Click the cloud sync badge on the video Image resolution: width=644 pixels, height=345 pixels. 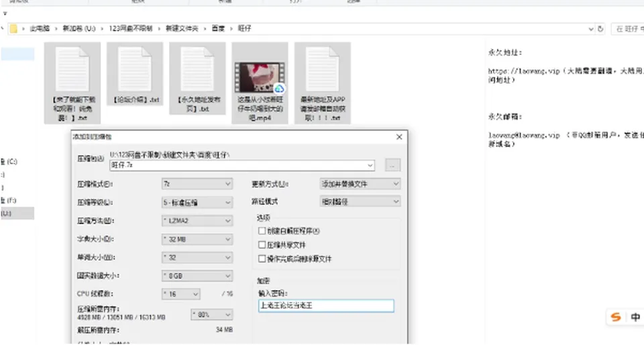pyautogui.click(x=279, y=89)
